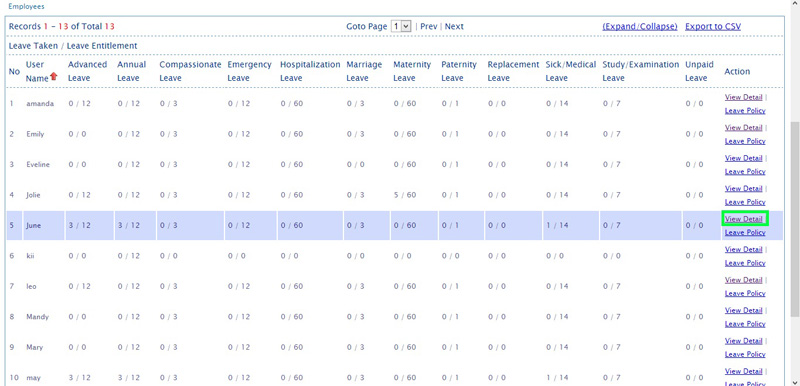
Task: Select user name amanda
Action: pyautogui.click(x=40, y=104)
